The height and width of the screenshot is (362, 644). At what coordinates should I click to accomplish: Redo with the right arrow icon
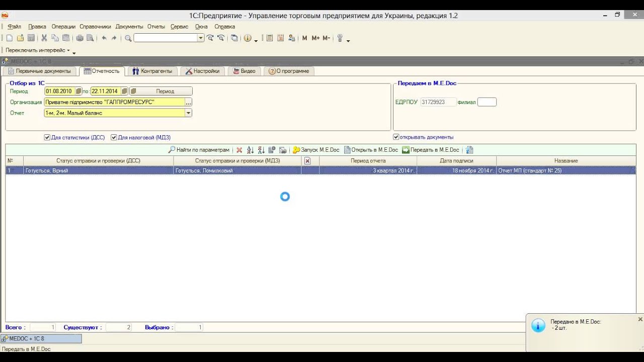114,38
